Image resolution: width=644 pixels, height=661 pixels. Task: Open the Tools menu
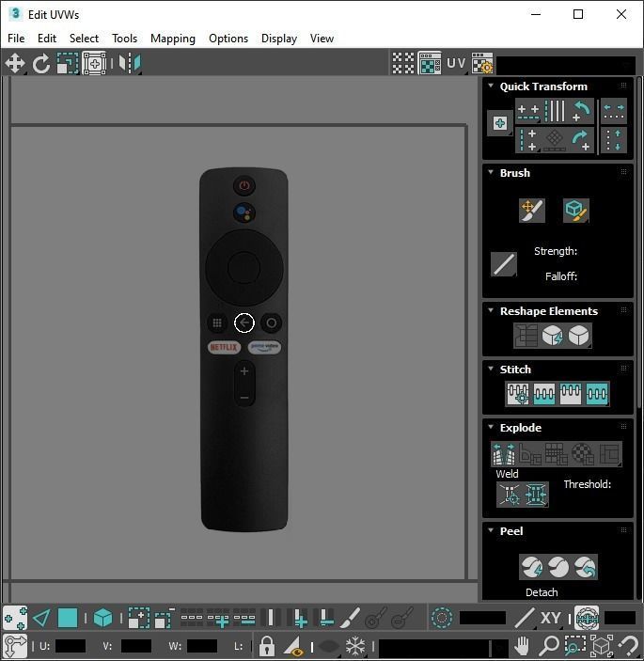[x=124, y=39]
